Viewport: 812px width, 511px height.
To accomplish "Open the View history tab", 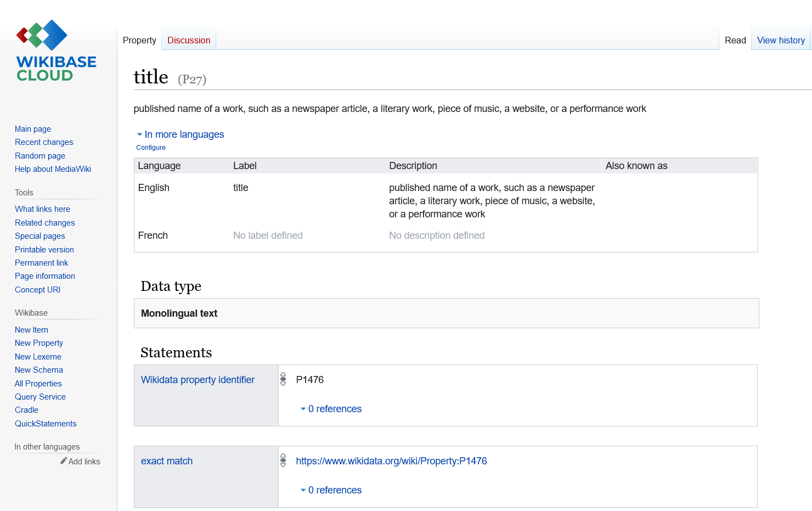I will pyautogui.click(x=781, y=40).
